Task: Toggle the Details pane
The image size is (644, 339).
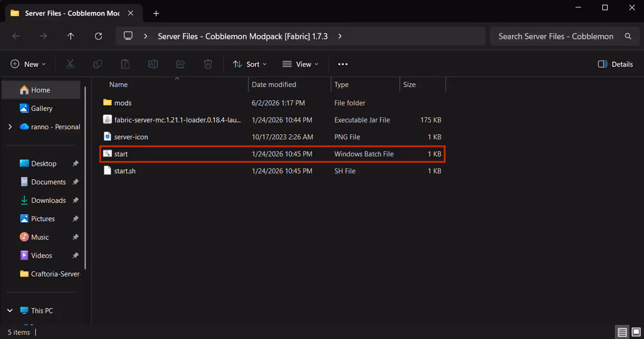Action: [615, 64]
